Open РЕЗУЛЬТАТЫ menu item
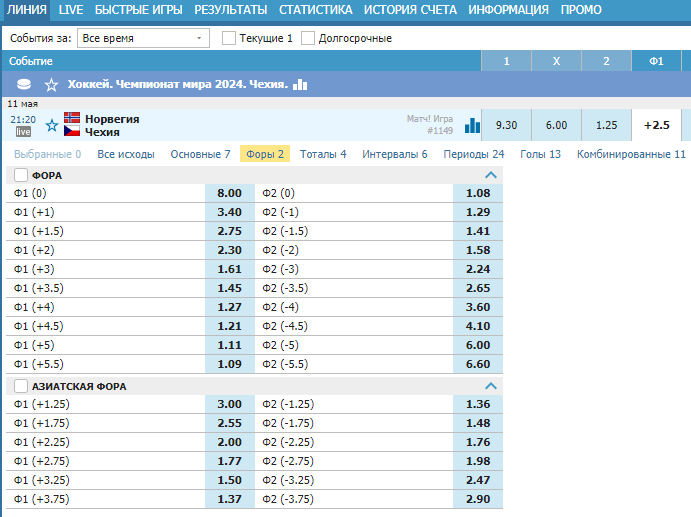The image size is (691, 517). pos(230,10)
